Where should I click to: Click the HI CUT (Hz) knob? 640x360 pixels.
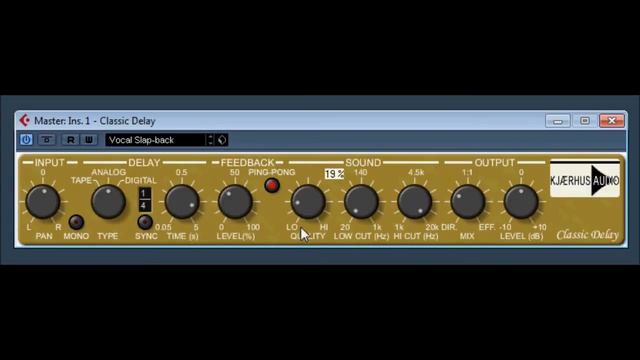[x=415, y=202]
